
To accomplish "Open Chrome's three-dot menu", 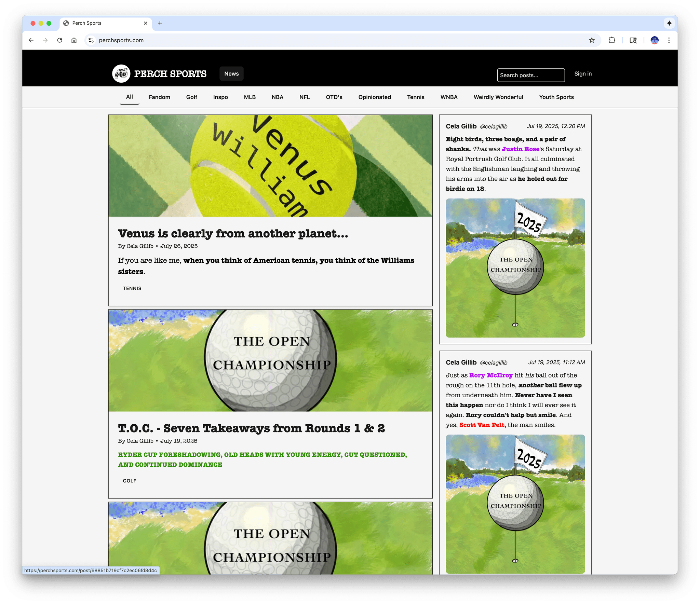I will point(669,40).
